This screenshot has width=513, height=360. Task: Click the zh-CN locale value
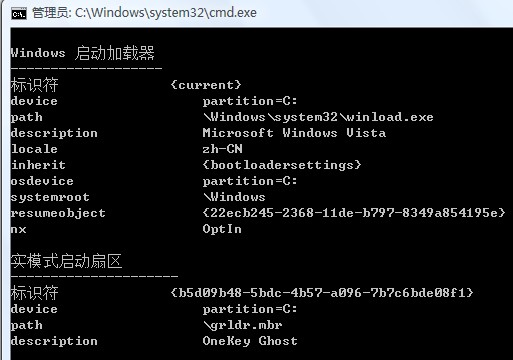coord(222,149)
